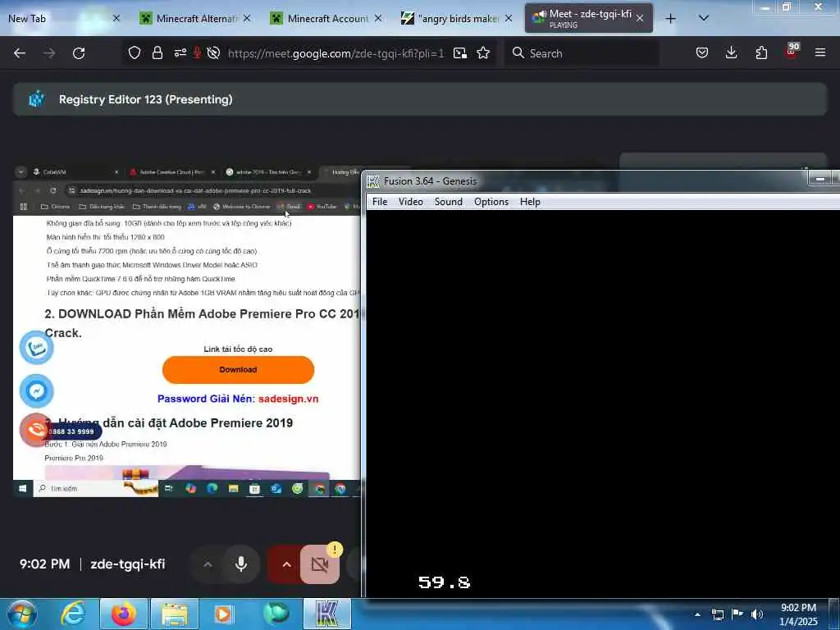This screenshot has width=840, height=630.
Task: Click the red extension badge showing 90
Action: 792,51
